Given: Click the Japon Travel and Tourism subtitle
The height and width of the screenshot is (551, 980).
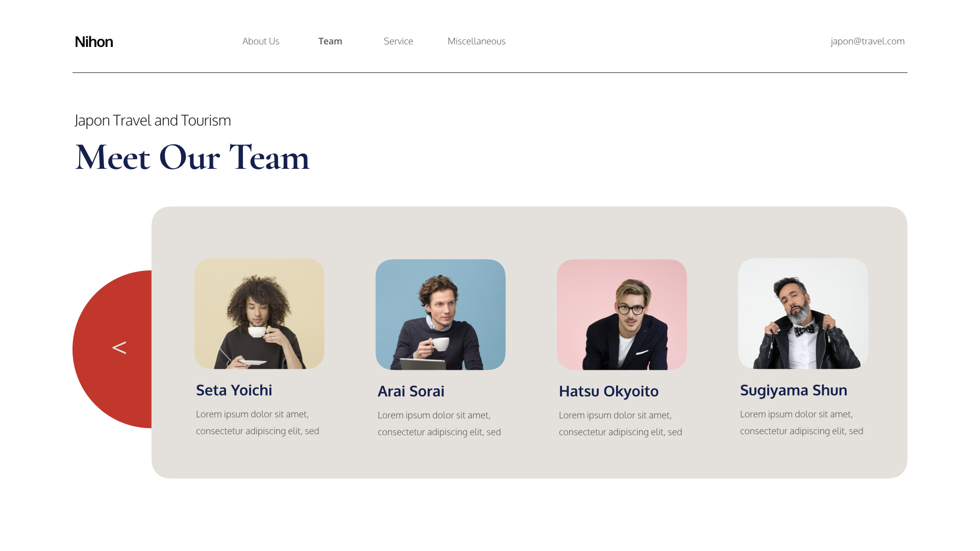Looking at the screenshot, I should (x=153, y=120).
